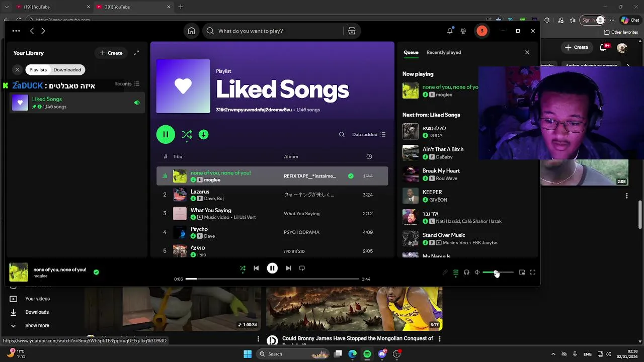Select first YouTube browser tab
The width and height of the screenshot is (644, 362).
[x=53, y=7]
